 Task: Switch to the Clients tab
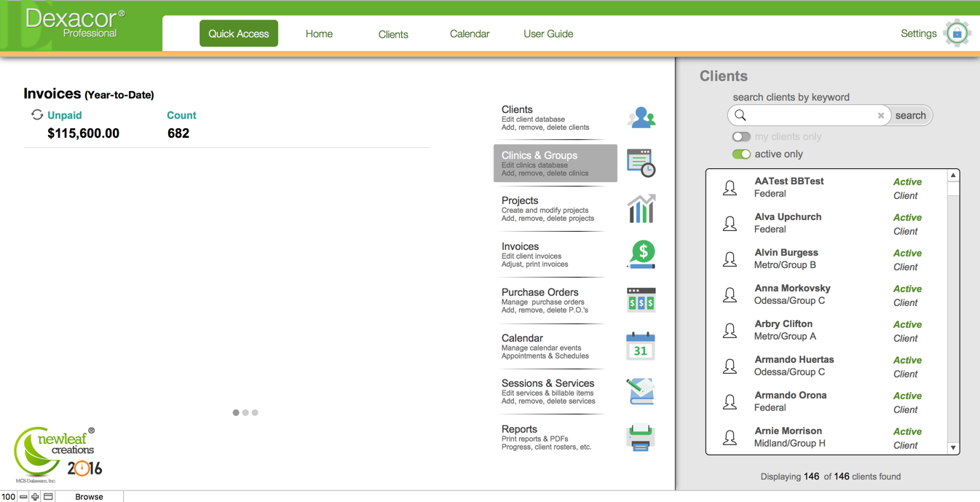click(393, 34)
